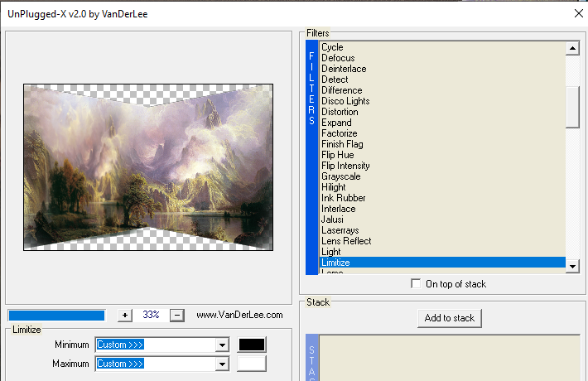Select the highlighted Limitize filter

442,263
